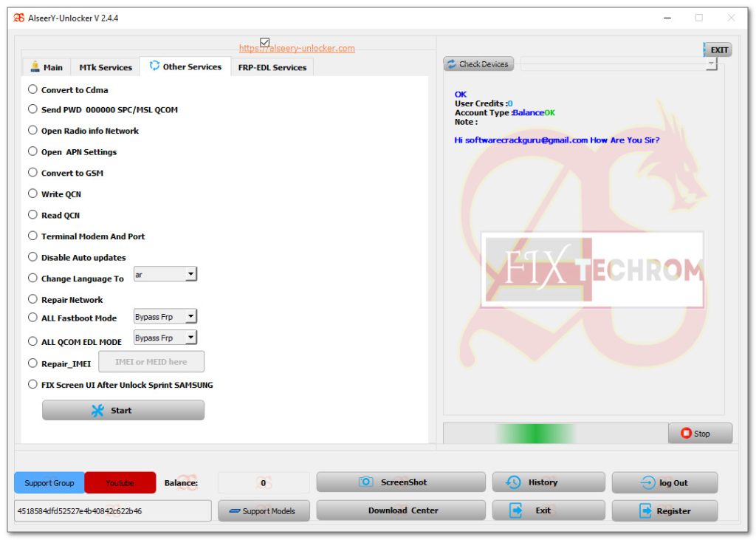This screenshot has height=540, width=756.
Task: Open Support Models button
Action: [x=264, y=511]
